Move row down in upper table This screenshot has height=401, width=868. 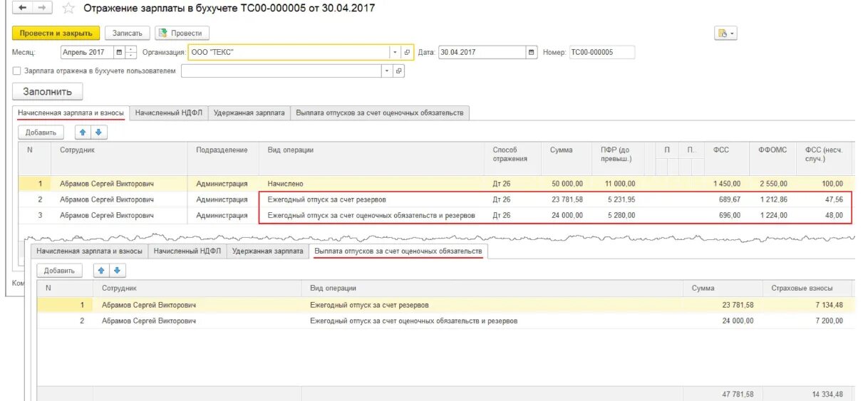[99, 132]
